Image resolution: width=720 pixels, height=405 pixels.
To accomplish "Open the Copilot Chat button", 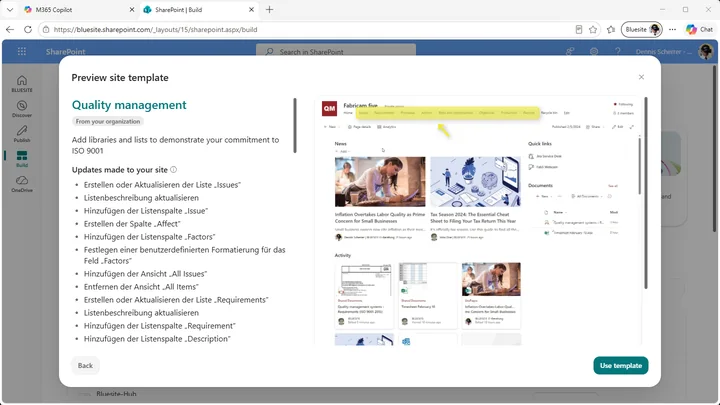I will (699, 29).
